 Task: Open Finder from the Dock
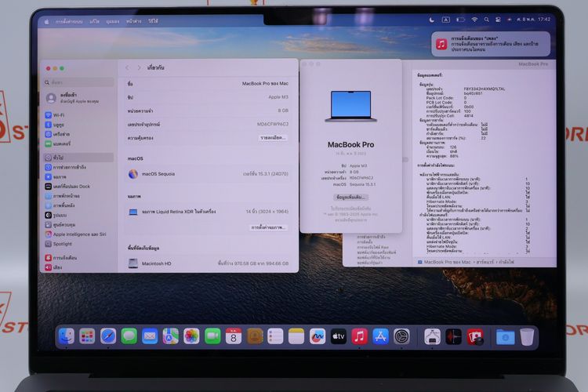[67, 336]
